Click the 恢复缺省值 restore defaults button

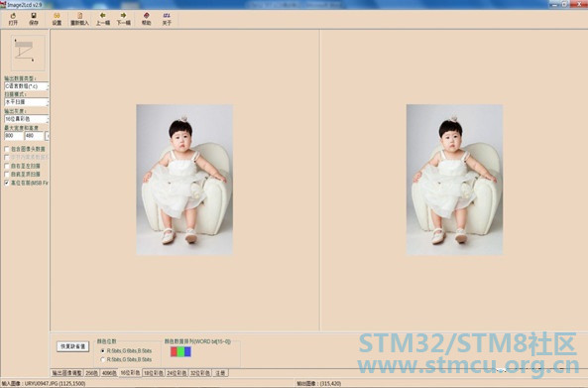pos(73,346)
